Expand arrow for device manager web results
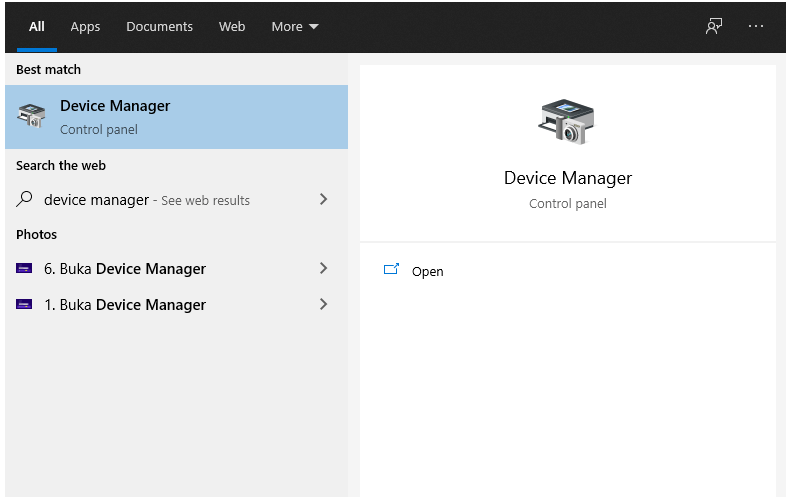Viewport: 789px width, 500px height. tap(324, 199)
